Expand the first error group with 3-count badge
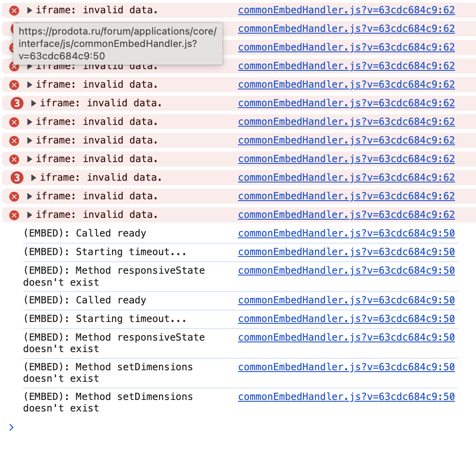Screen dimensions: 476x450 [x=34, y=103]
